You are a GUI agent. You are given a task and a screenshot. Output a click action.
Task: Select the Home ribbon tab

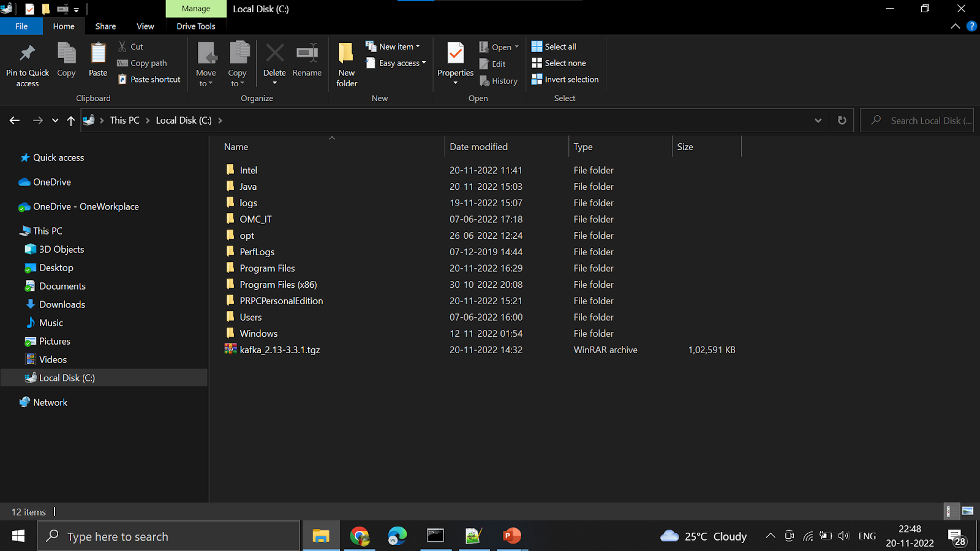(x=64, y=26)
